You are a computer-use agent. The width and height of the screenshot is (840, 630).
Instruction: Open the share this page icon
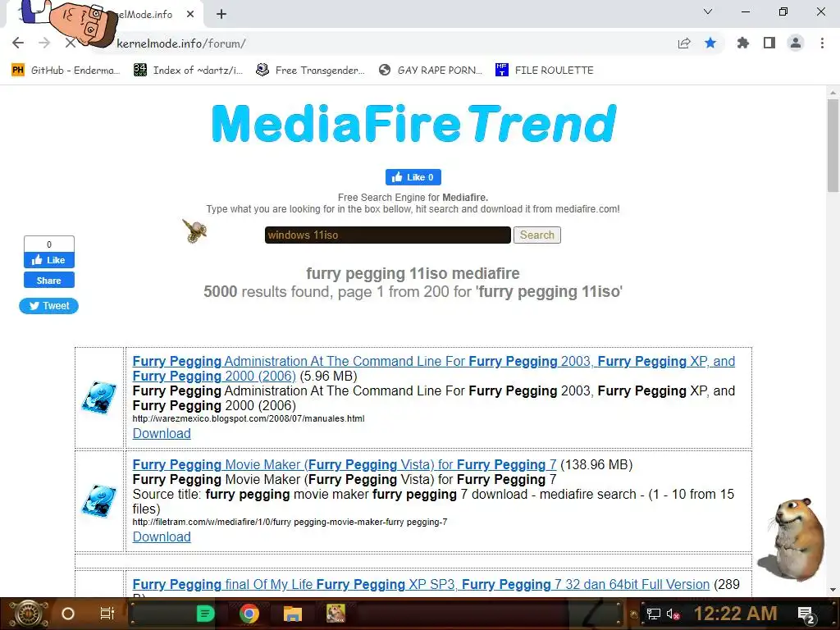684,43
